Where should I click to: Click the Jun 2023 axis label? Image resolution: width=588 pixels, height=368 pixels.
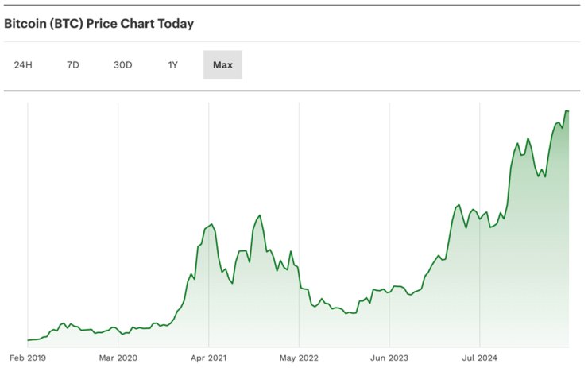click(389, 358)
